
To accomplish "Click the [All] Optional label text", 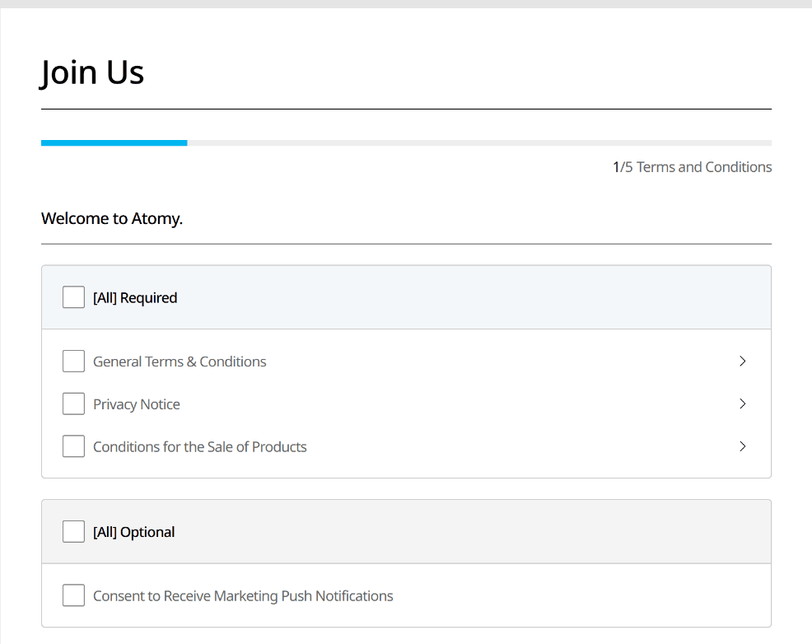I will coord(134,532).
